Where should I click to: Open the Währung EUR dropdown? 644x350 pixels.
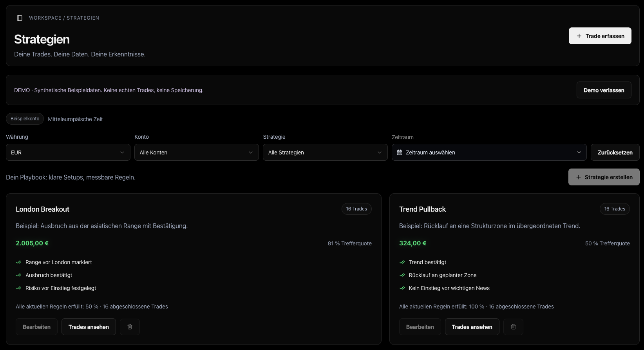(68, 152)
